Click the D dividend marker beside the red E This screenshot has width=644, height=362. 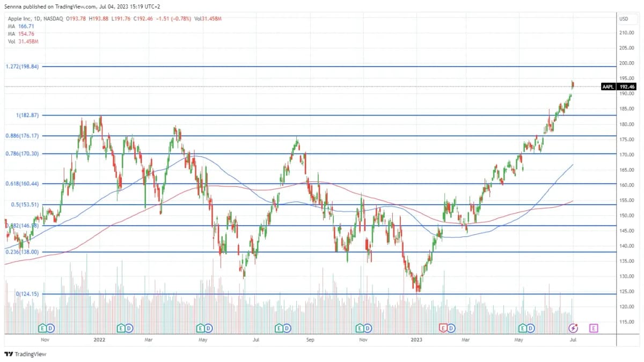point(451,328)
